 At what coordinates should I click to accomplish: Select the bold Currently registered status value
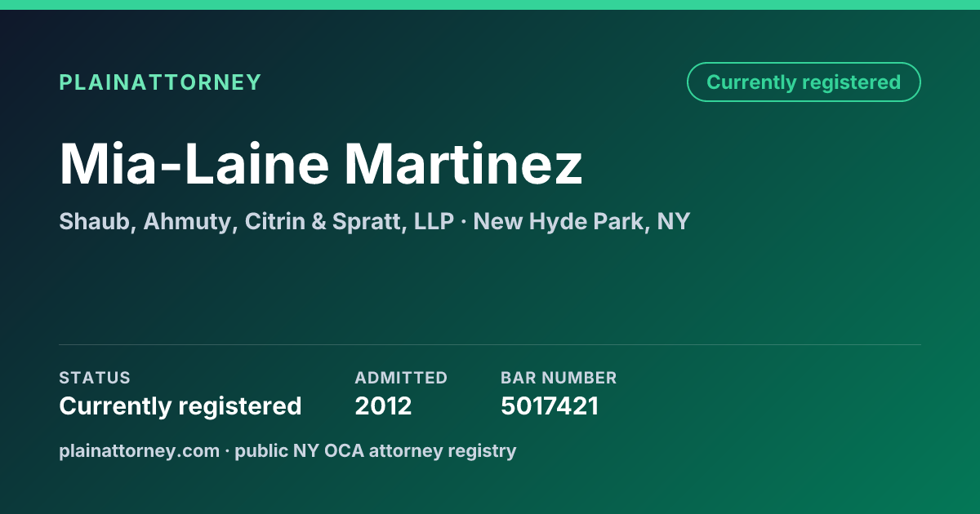click(180, 406)
